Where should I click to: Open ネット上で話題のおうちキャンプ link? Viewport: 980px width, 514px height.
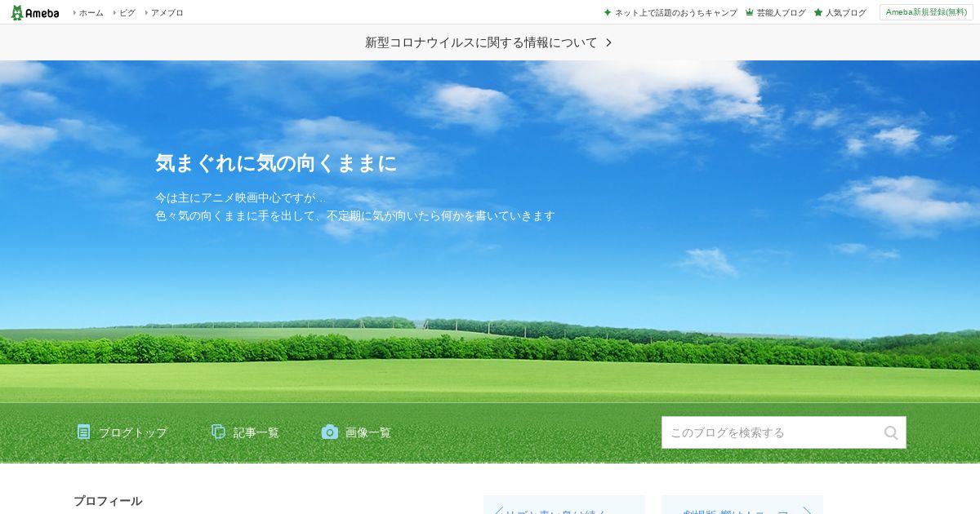(670, 13)
